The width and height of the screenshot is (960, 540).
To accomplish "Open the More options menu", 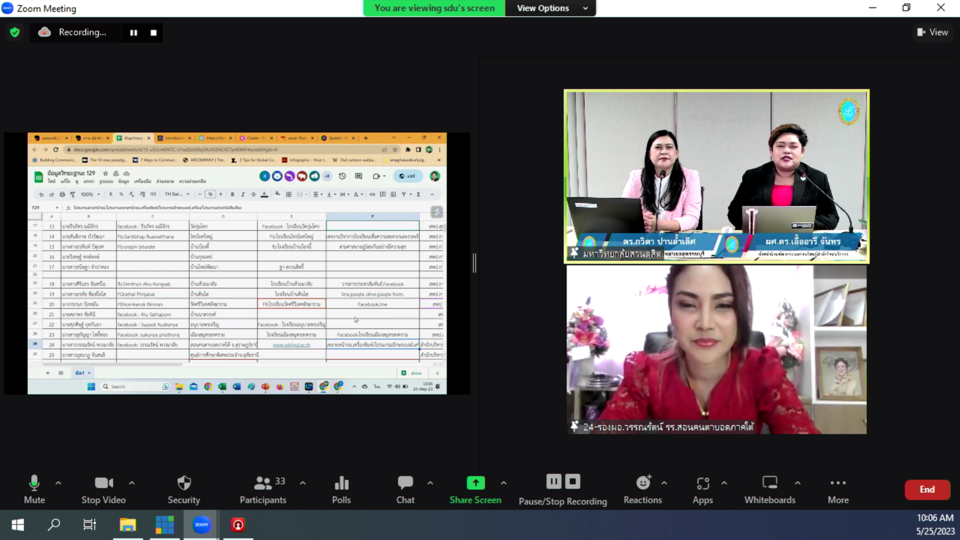I will click(838, 490).
